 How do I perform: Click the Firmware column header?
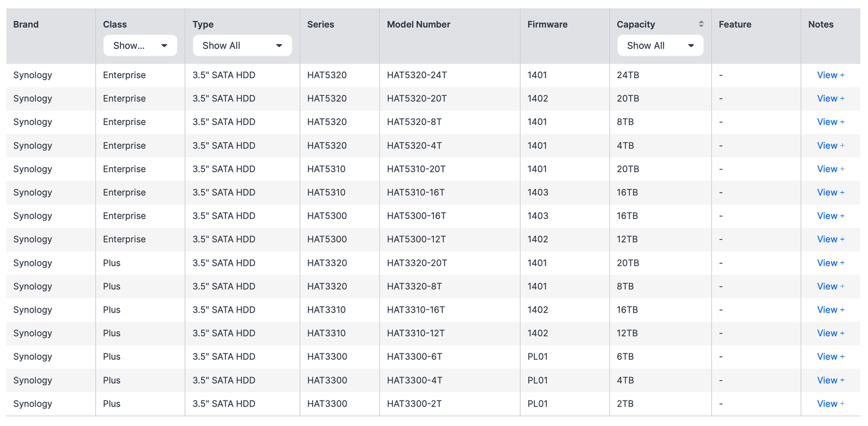pyautogui.click(x=547, y=24)
